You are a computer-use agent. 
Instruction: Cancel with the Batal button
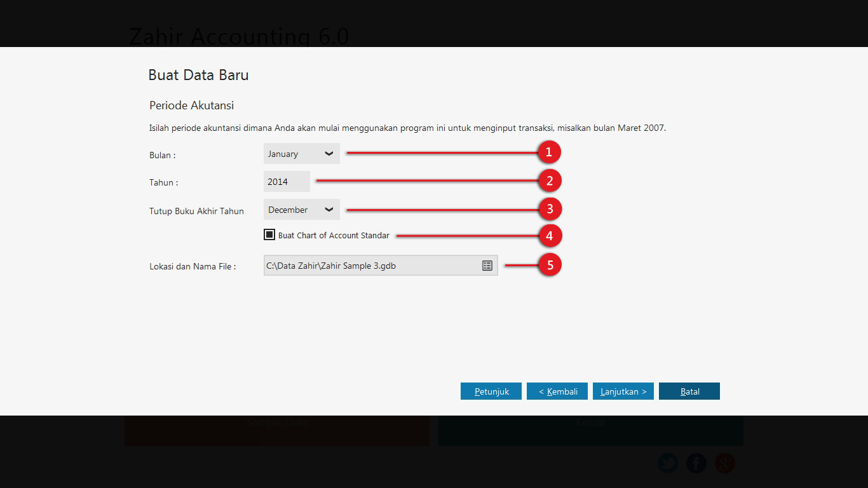click(689, 391)
